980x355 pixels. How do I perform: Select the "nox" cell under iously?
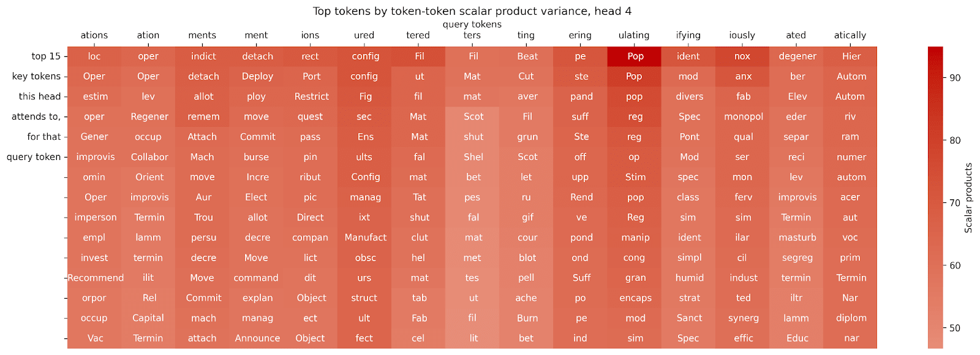click(x=742, y=56)
